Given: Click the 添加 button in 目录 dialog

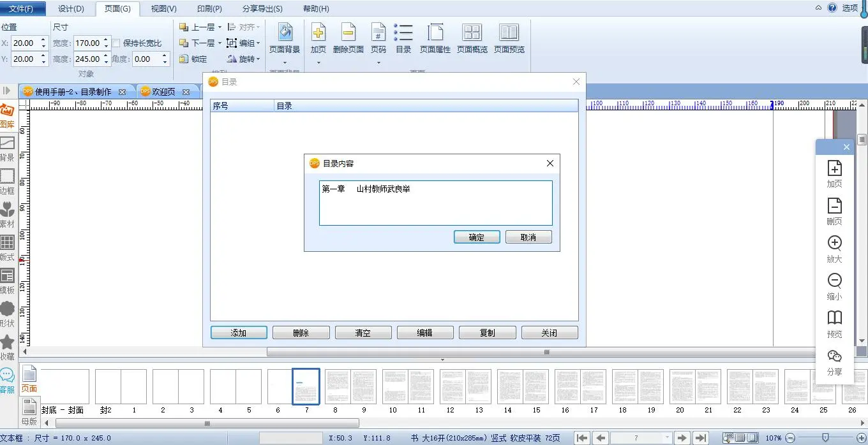Looking at the screenshot, I should click(x=239, y=333).
